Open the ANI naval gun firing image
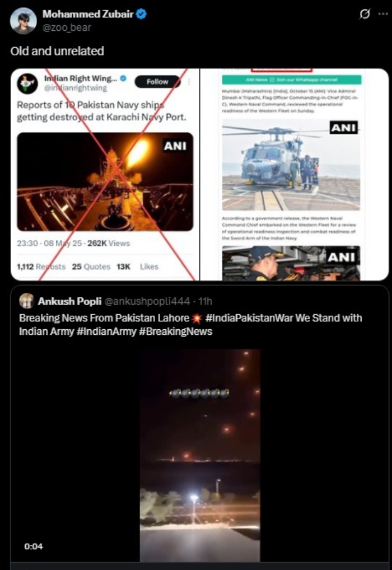The width and height of the screenshot is (392, 570). click(105, 182)
